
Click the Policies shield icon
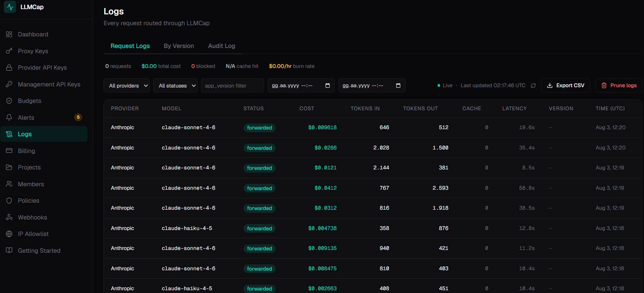pyautogui.click(x=9, y=201)
